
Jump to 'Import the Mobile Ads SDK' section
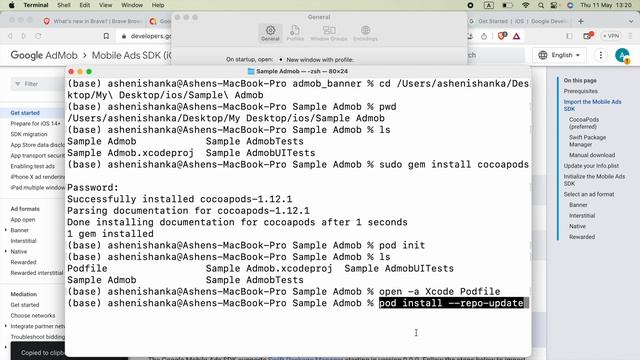pyautogui.click(x=593, y=105)
